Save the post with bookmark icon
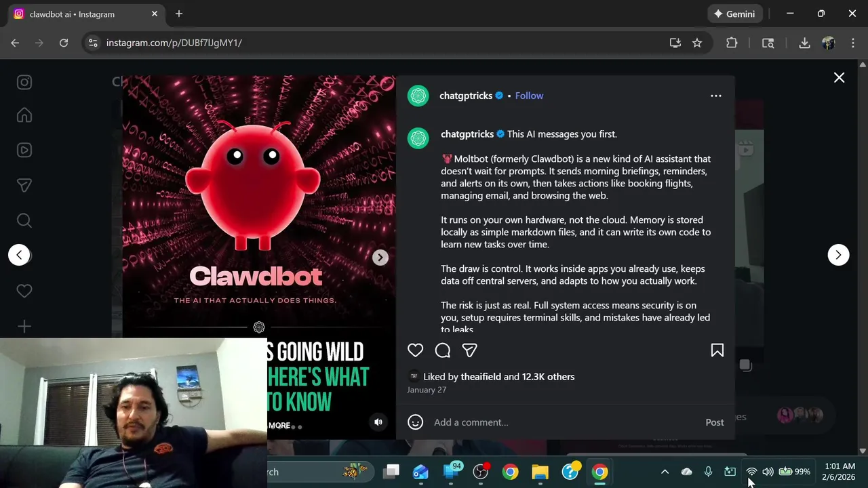 [x=717, y=350]
